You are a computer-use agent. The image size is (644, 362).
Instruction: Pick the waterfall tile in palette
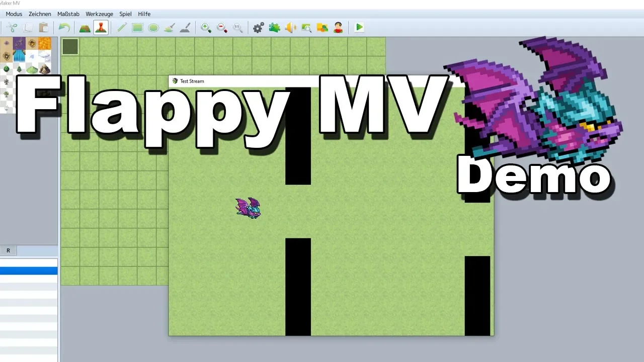19,56
